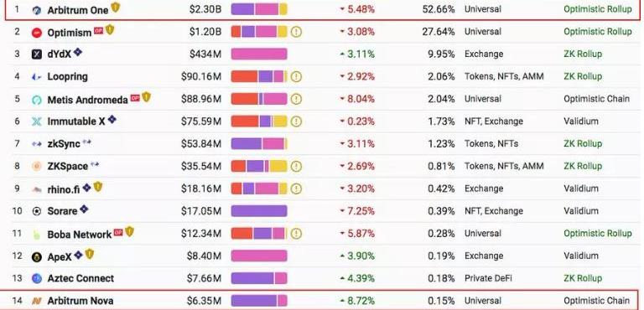Click the Optimistic Rollup label for Boba Network
The height and width of the screenshot is (310, 644).
click(x=598, y=233)
